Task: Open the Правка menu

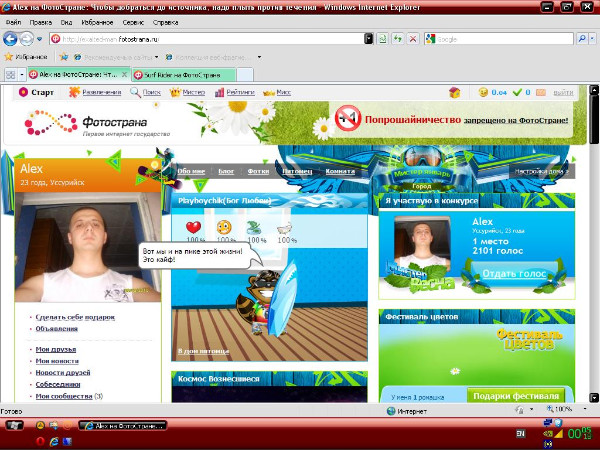Action: (x=41, y=23)
